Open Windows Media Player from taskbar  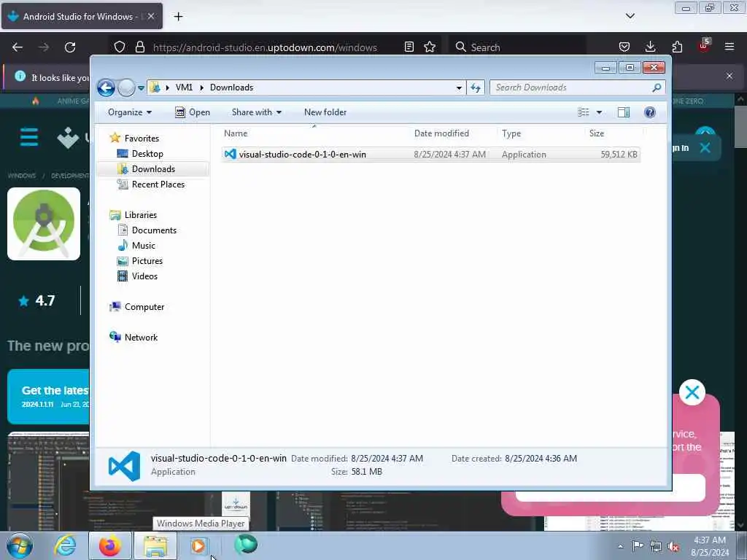coord(199,545)
